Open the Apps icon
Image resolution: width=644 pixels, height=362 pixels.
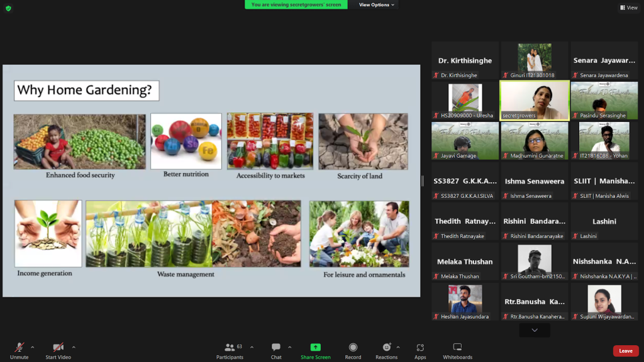(420, 348)
